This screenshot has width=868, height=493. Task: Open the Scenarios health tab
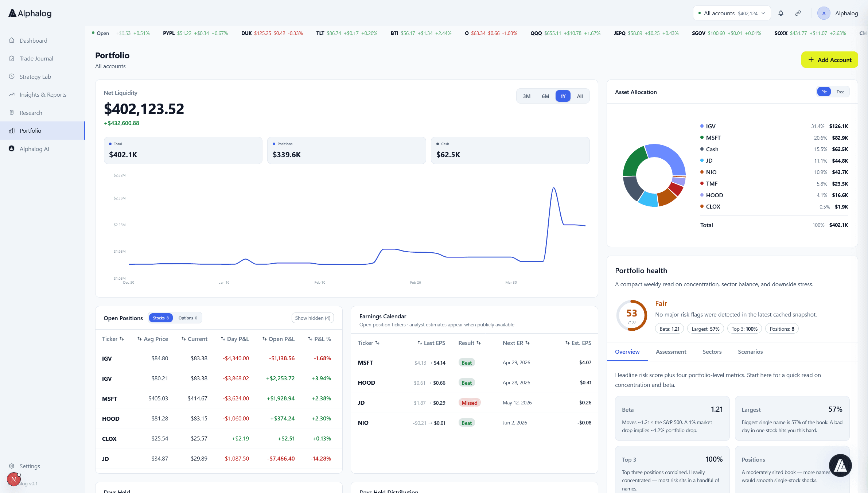pyautogui.click(x=750, y=352)
